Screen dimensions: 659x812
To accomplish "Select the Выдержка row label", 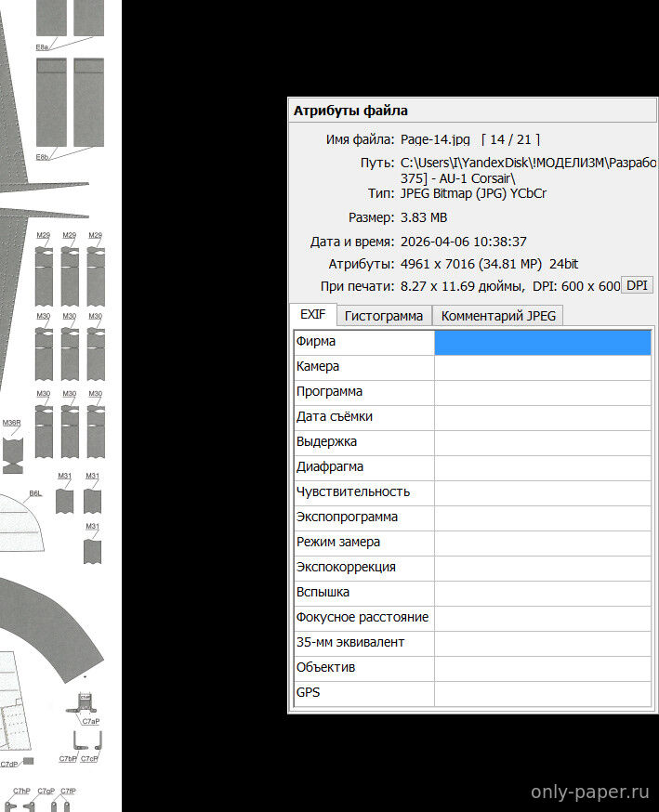I will pos(326,442).
